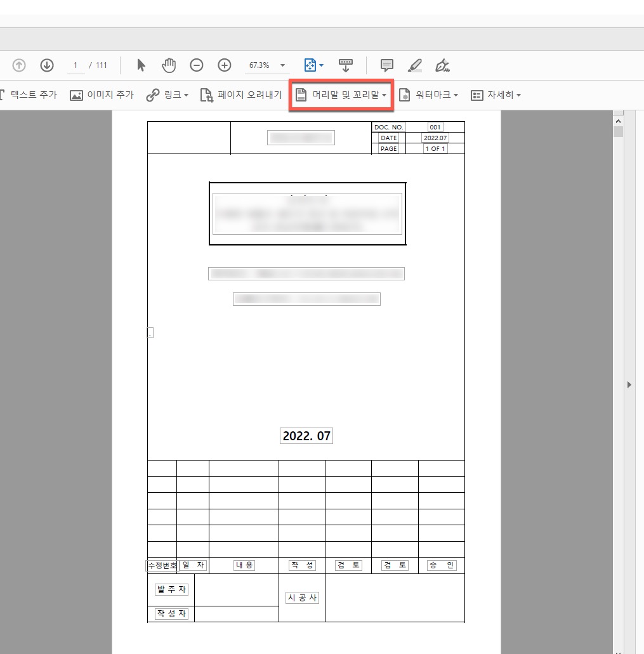Select the DOC. NO. text box
This screenshot has width=644, height=654.
(x=388, y=128)
